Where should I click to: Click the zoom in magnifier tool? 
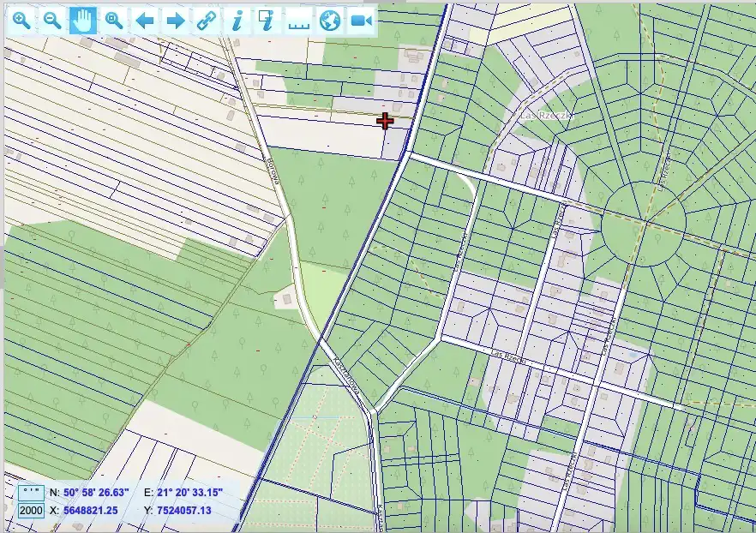pyautogui.click(x=21, y=21)
